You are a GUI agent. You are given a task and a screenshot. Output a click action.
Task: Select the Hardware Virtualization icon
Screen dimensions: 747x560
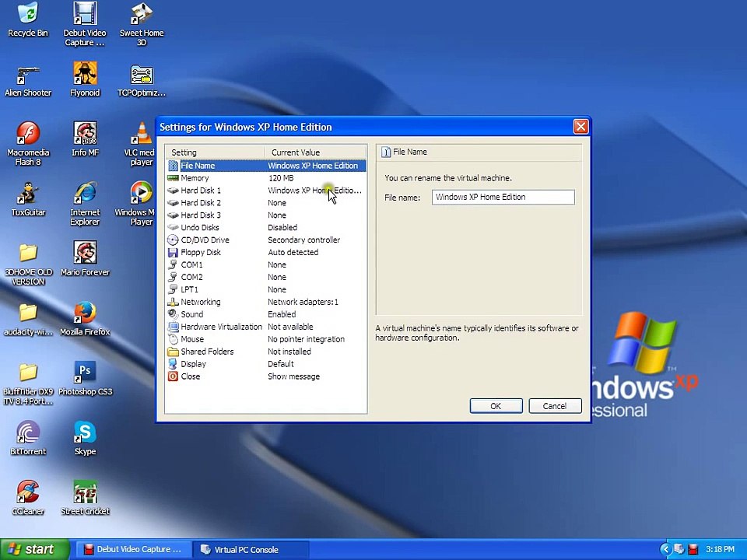click(x=173, y=327)
